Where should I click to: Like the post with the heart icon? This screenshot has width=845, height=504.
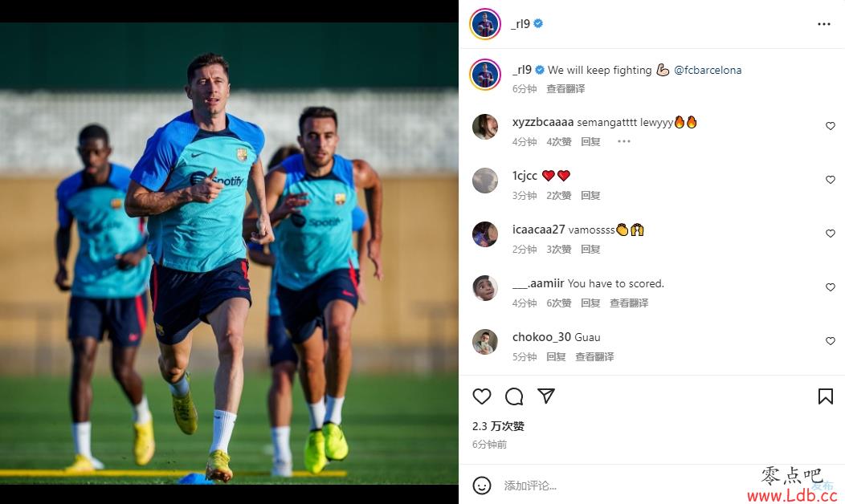[x=482, y=396]
